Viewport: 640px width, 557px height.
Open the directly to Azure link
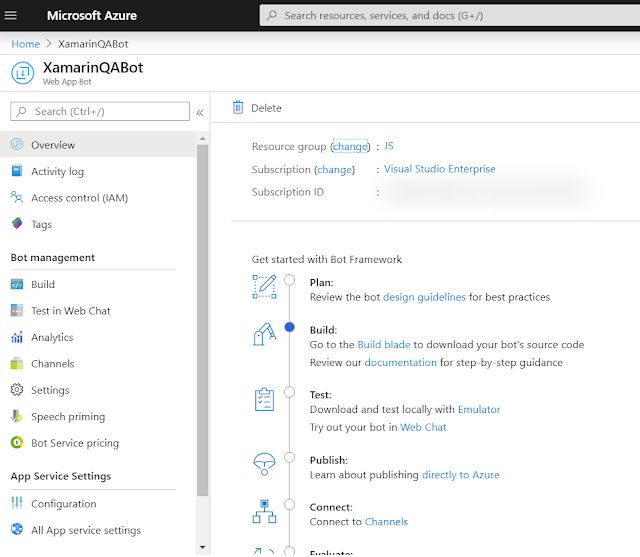pos(460,475)
